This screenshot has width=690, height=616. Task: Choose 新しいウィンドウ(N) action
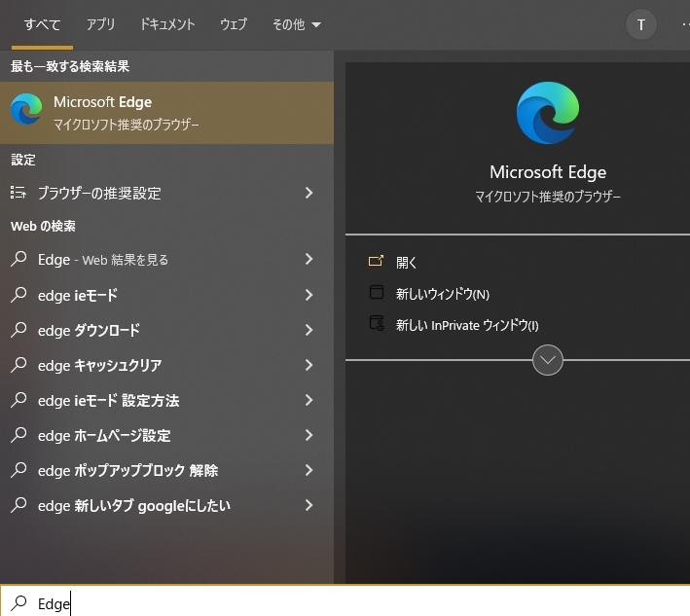[442, 294]
